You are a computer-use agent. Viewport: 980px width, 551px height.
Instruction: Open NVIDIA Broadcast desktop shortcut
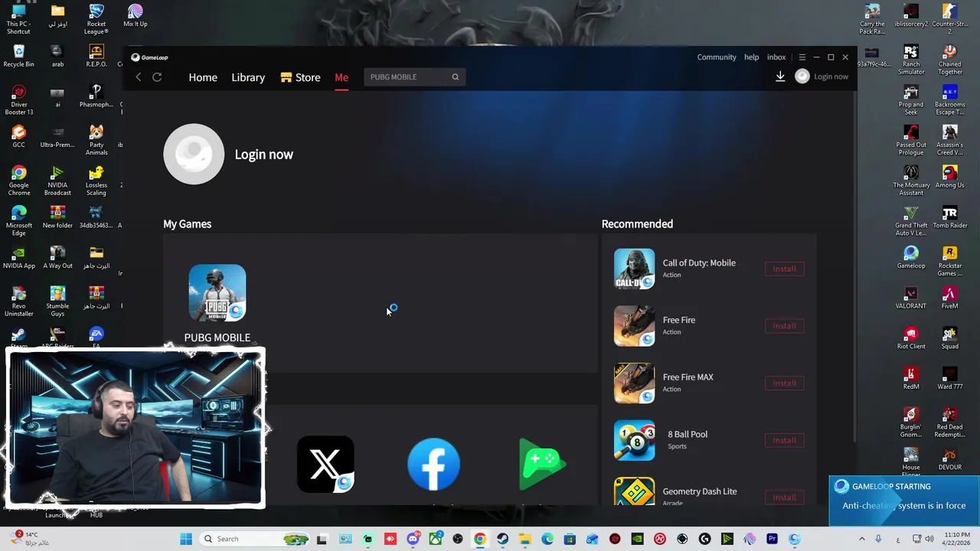point(57,181)
